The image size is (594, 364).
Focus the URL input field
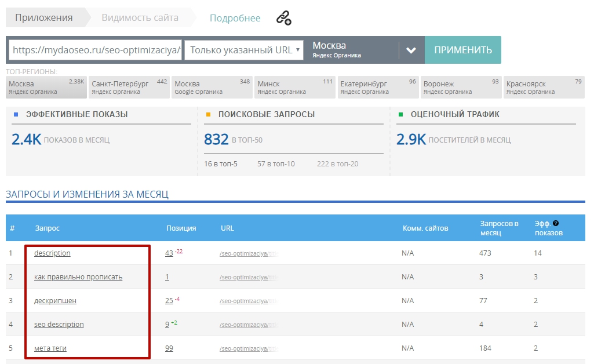pyautogui.click(x=96, y=50)
